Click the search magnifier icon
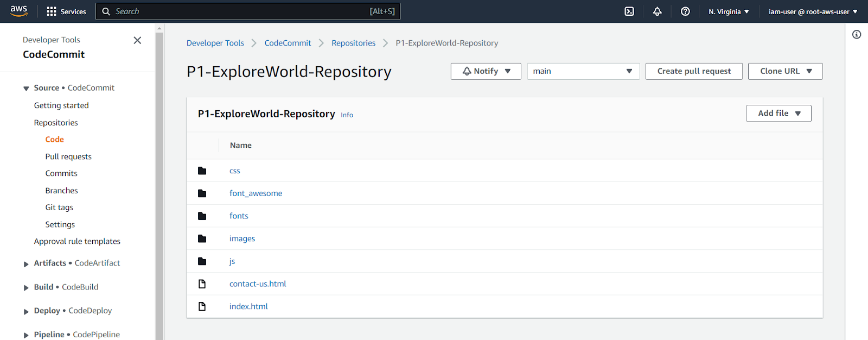This screenshot has height=340, width=868. tap(106, 11)
